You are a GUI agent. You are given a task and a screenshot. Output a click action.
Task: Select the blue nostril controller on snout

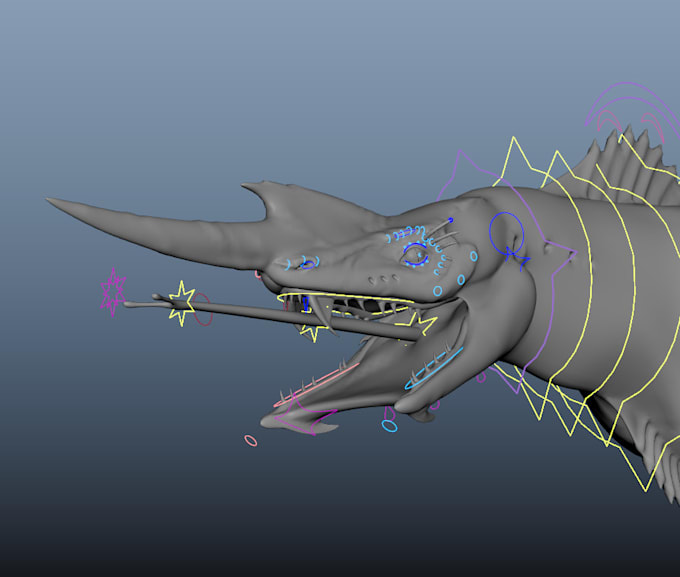[307, 264]
